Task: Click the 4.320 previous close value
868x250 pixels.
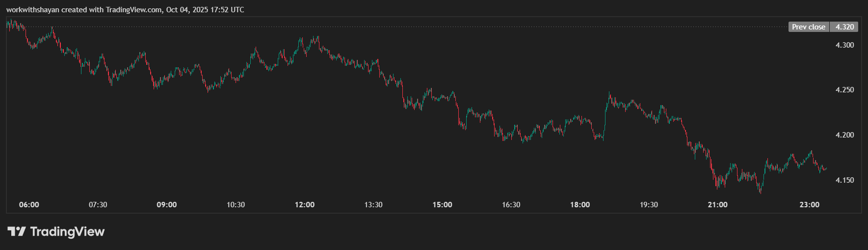Action: click(x=844, y=27)
